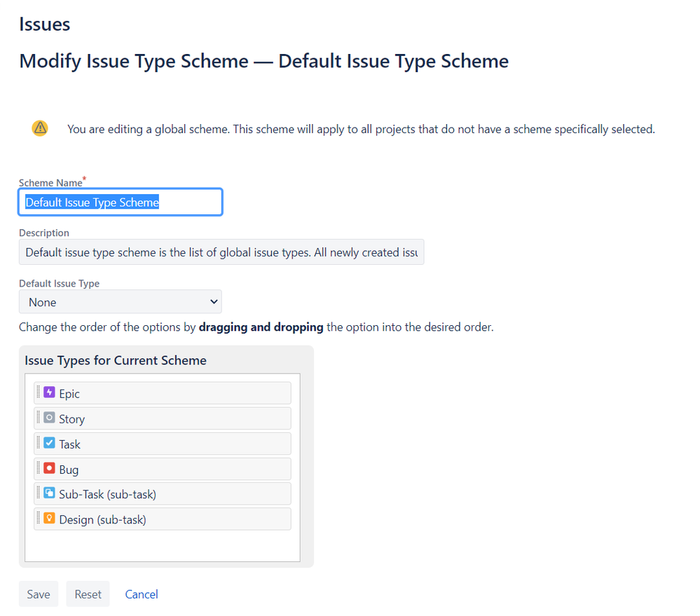Image resolution: width=700 pixels, height=616 pixels.
Task: Grab the drag handle of Design row
Action: pyautogui.click(x=39, y=519)
